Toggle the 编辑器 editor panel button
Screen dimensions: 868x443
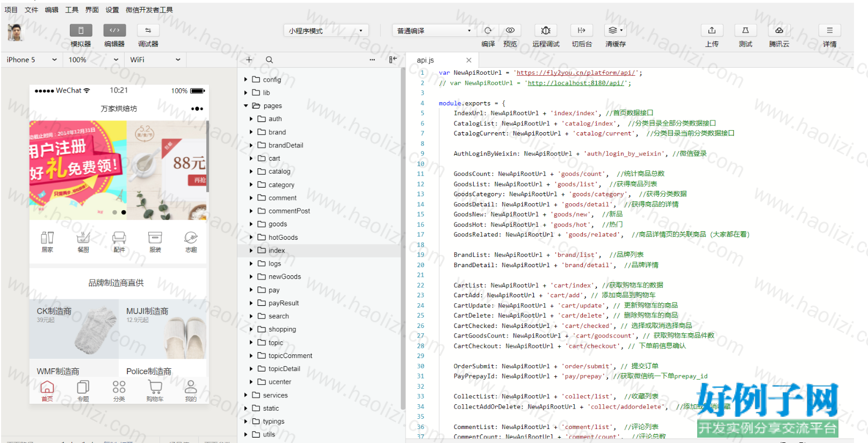point(114,31)
